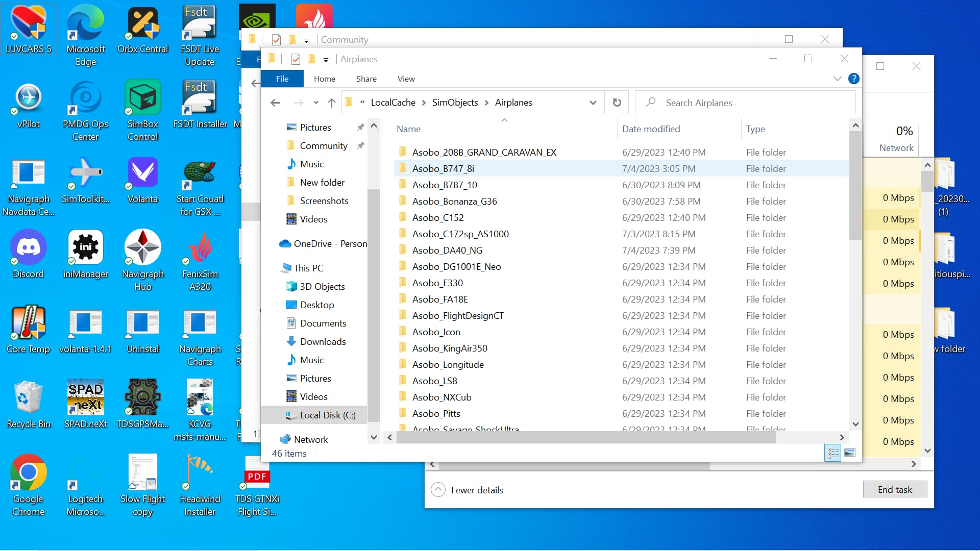The image size is (980, 551).
Task: Switch to Large icons view layout
Action: (850, 453)
